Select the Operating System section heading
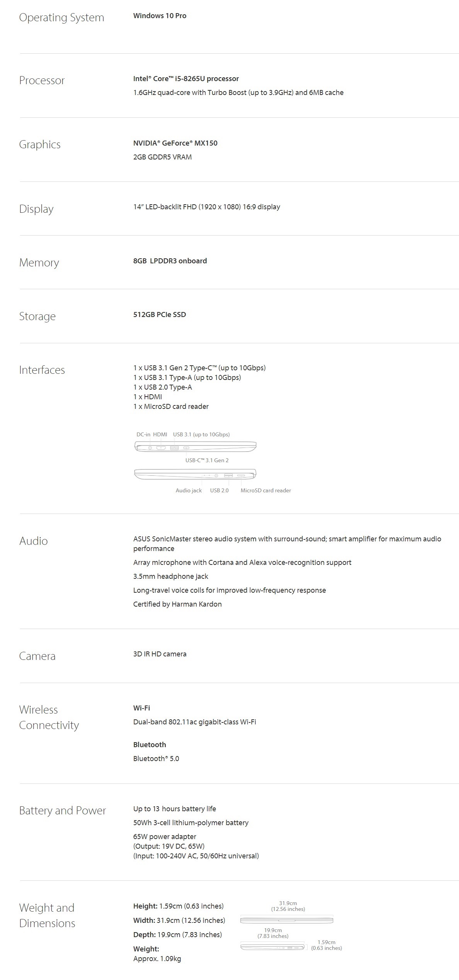This screenshot has width=459, height=980. tap(61, 17)
